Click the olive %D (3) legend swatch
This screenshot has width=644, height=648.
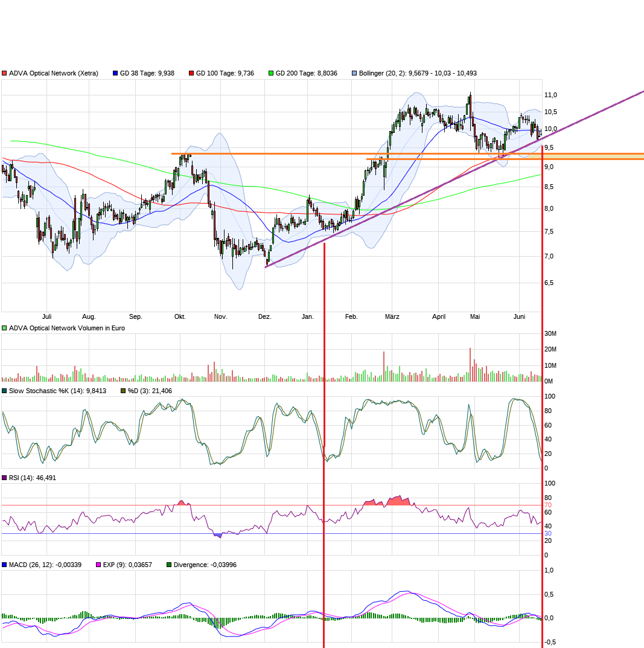(123, 391)
